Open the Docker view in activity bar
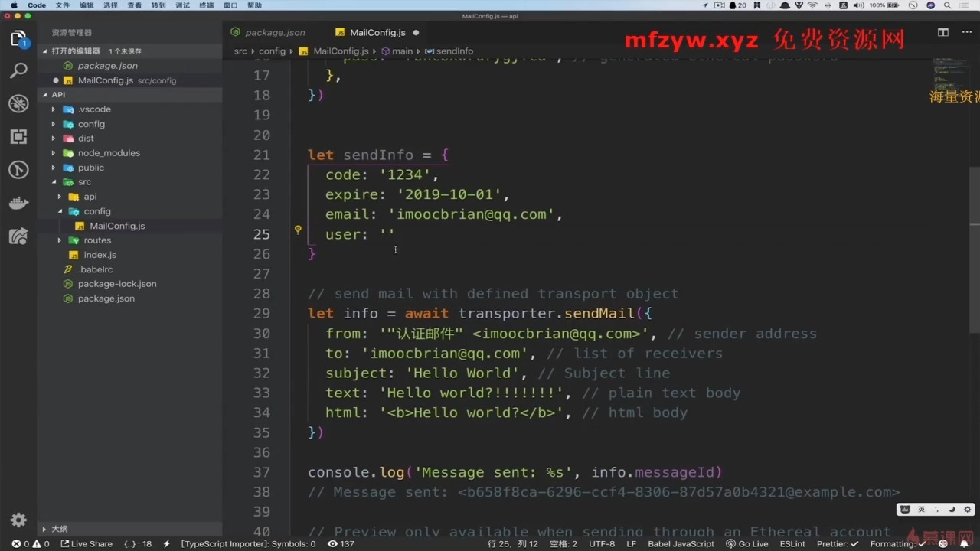 point(18,203)
